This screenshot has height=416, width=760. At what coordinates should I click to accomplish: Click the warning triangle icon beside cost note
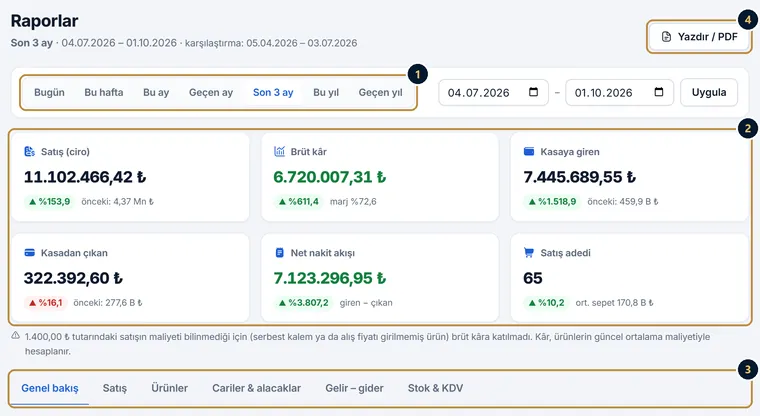(16, 336)
